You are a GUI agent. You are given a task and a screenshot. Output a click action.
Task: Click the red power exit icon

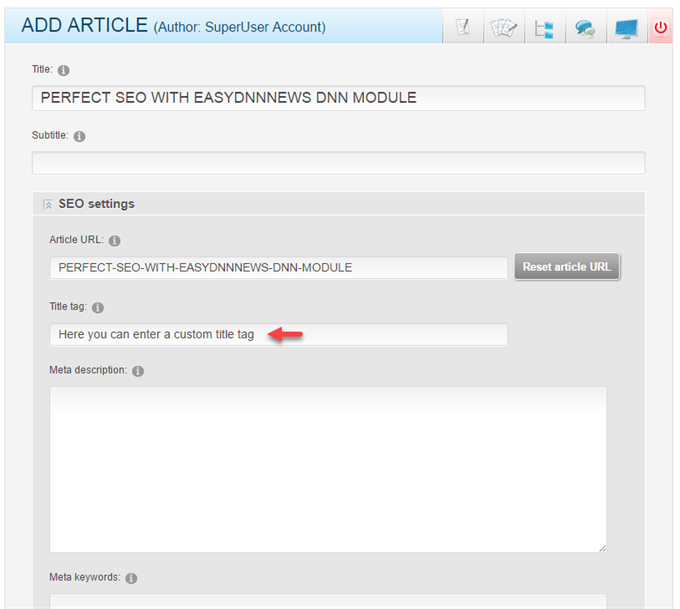point(660,28)
